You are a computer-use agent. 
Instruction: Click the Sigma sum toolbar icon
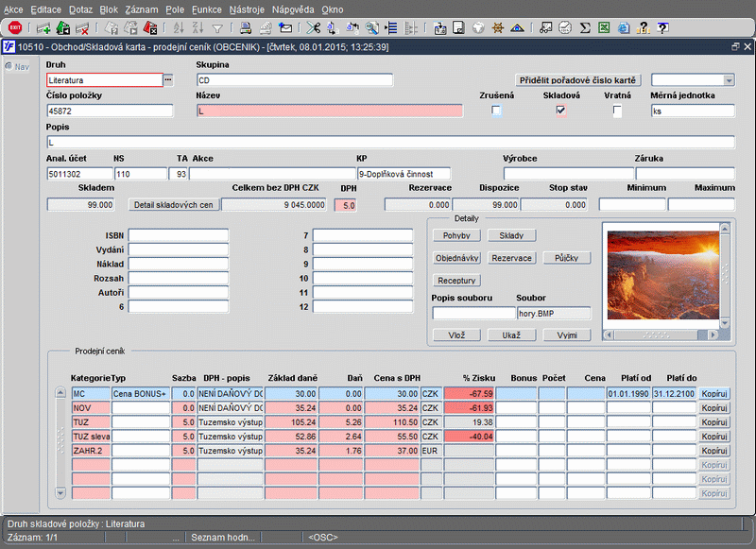tap(585, 28)
